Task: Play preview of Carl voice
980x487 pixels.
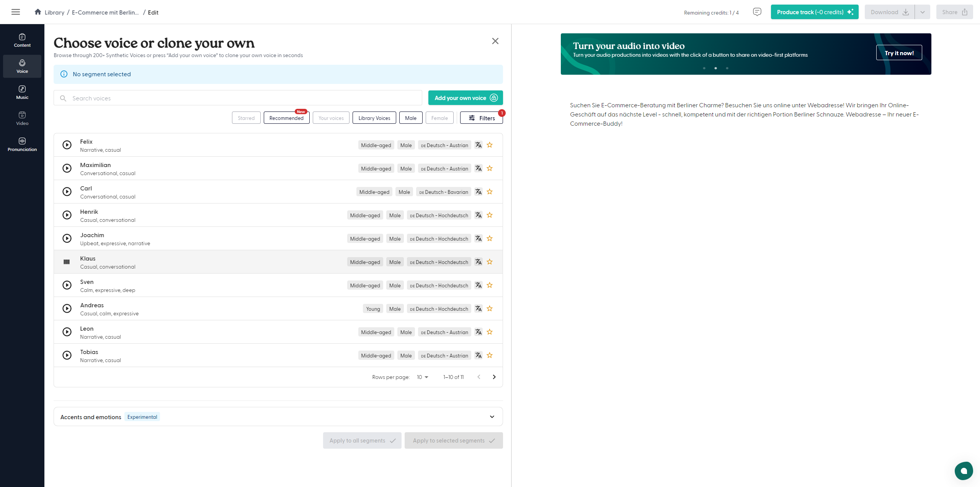Action: pos(67,192)
